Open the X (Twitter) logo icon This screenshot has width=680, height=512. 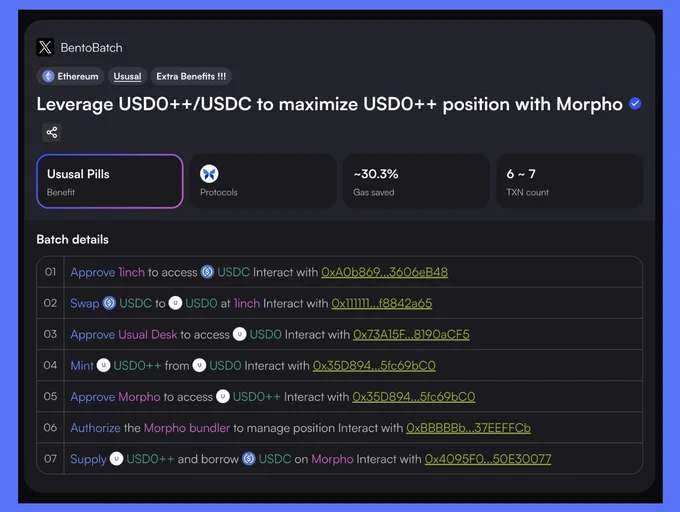pyautogui.click(x=45, y=47)
